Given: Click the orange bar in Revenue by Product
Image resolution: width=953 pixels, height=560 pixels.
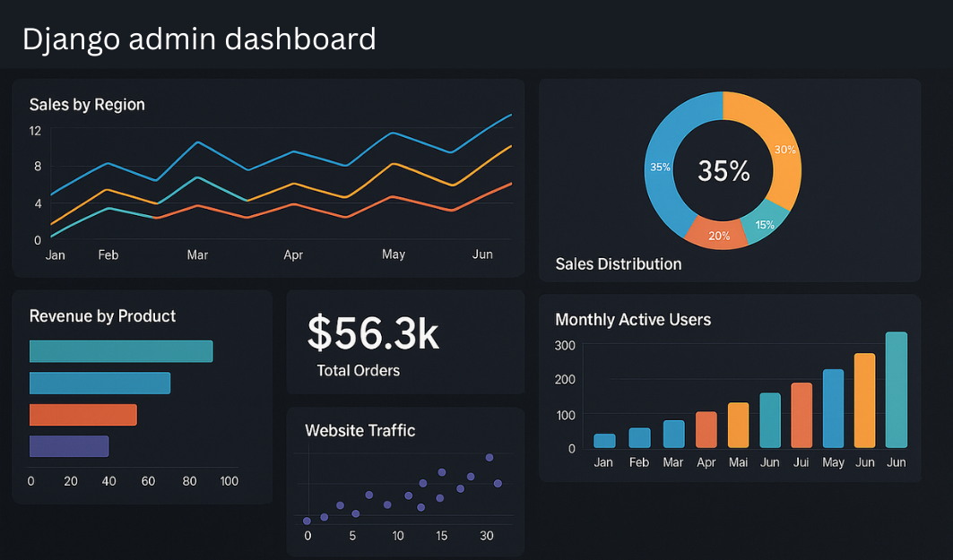Looking at the screenshot, I should 82,414.
